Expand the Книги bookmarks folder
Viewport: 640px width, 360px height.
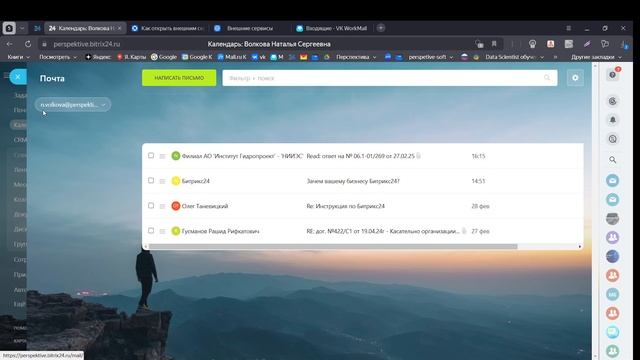click(18, 57)
